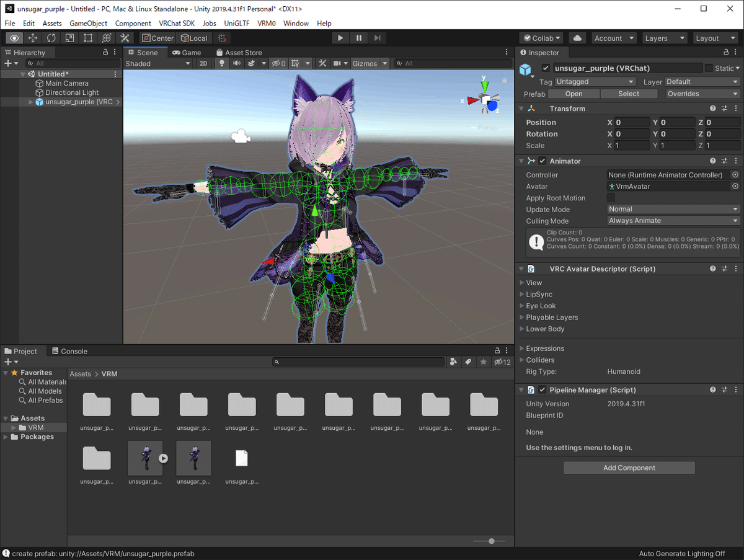This screenshot has width=744, height=560.
Task: Toggle 2D view mode in the Scene view
Action: (203, 63)
